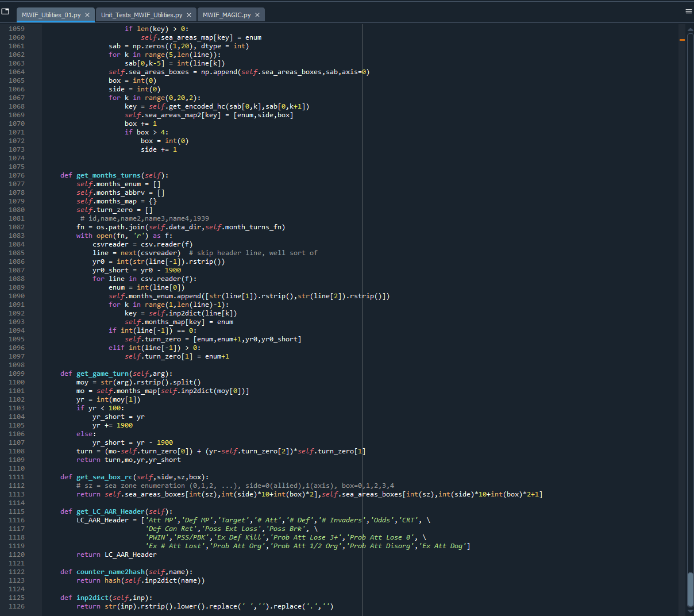Image resolution: width=694 pixels, height=616 pixels.
Task: Click the 'box += 1' line
Action: point(141,124)
